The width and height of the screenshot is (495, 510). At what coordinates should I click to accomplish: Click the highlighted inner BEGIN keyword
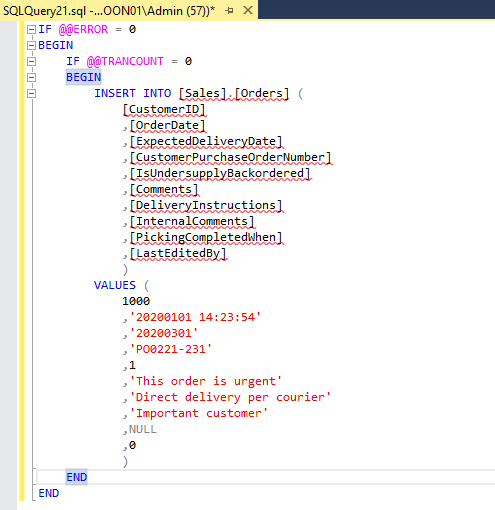(x=83, y=77)
